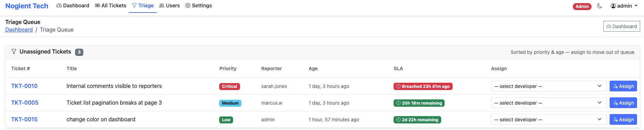The image size is (644, 130).
Task: Follow the Dashboard breadcrumb link
Action: (x=19, y=30)
